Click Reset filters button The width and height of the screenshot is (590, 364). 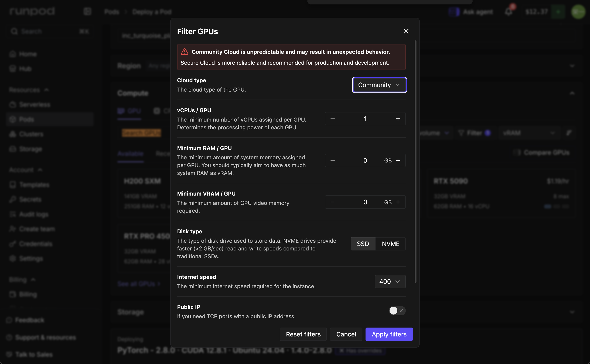coord(303,334)
